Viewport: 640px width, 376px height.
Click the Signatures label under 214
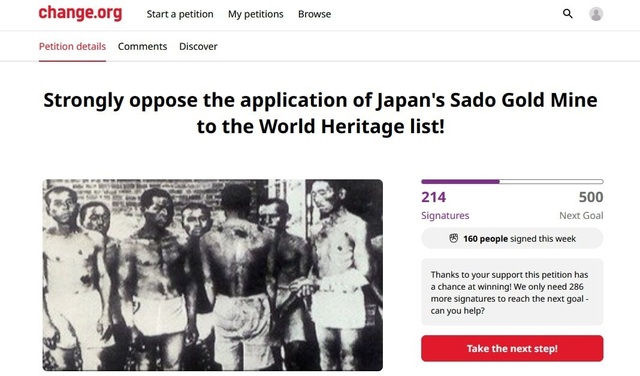445,216
